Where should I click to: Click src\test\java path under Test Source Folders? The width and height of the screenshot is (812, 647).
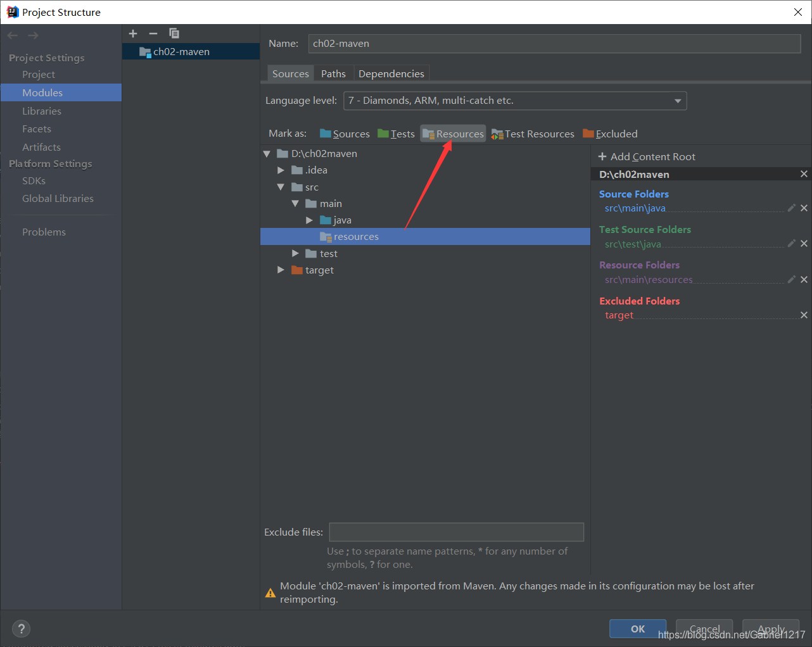pyautogui.click(x=633, y=244)
